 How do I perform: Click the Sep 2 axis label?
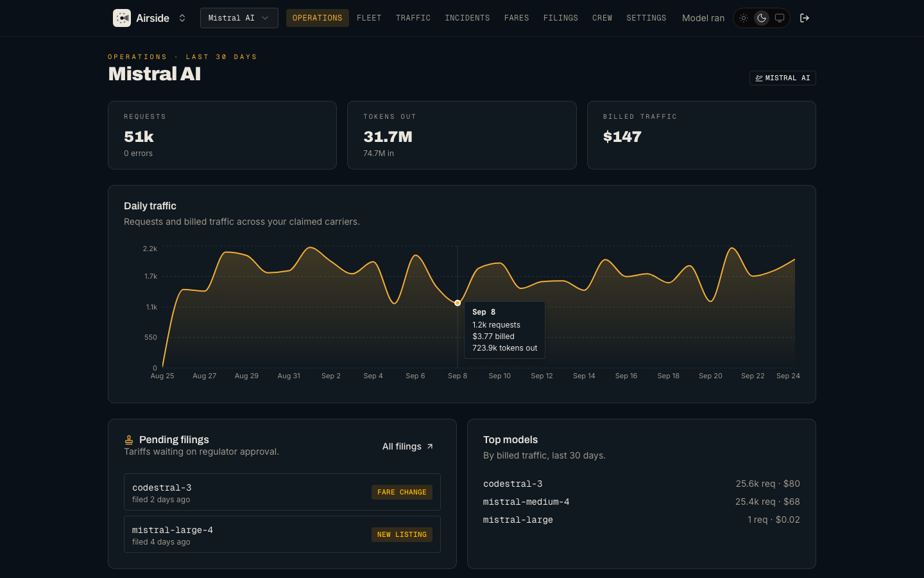coord(331,376)
